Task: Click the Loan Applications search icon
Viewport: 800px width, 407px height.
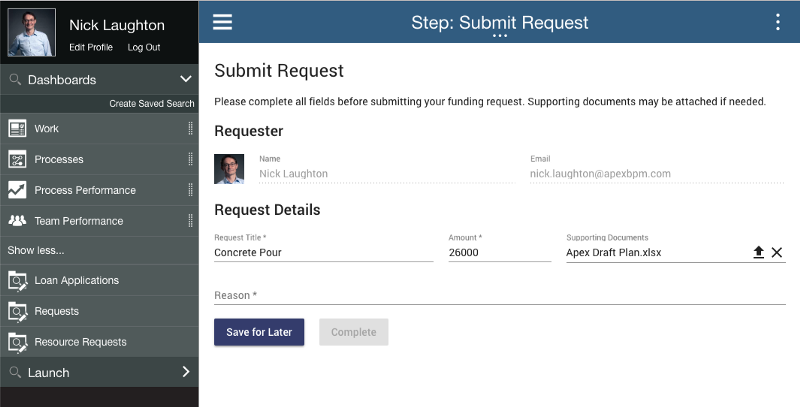Action: [17, 281]
